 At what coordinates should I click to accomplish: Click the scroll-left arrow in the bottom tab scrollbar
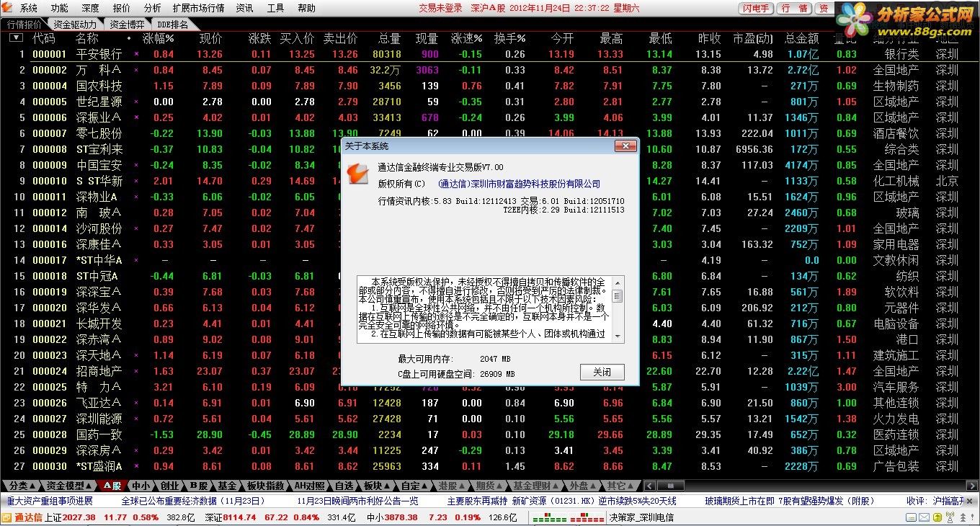pos(649,486)
